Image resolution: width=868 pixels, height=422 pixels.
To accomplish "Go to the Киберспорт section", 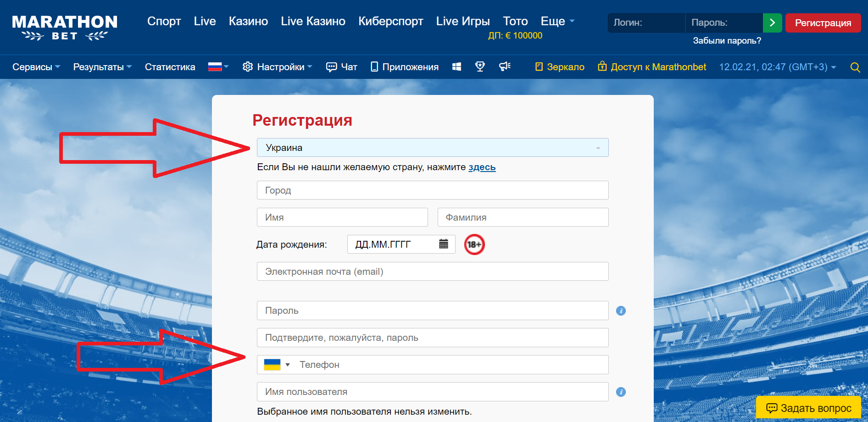I will pos(390,22).
